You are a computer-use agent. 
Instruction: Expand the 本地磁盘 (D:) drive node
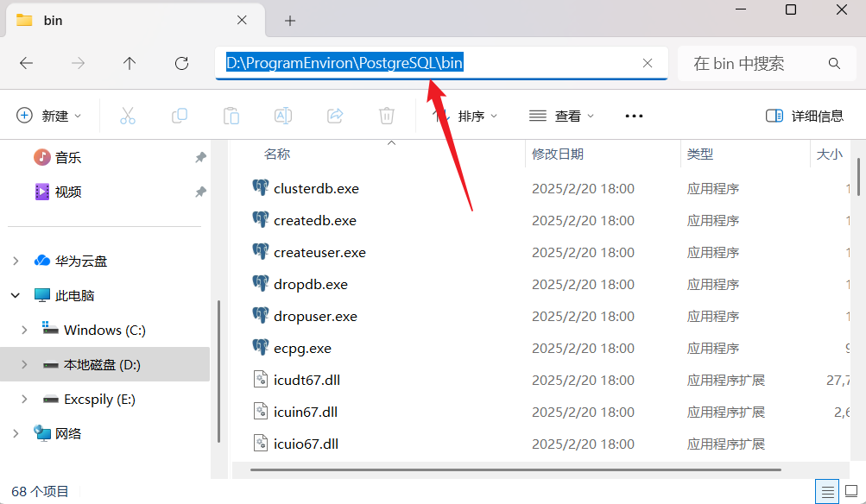(24, 364)
